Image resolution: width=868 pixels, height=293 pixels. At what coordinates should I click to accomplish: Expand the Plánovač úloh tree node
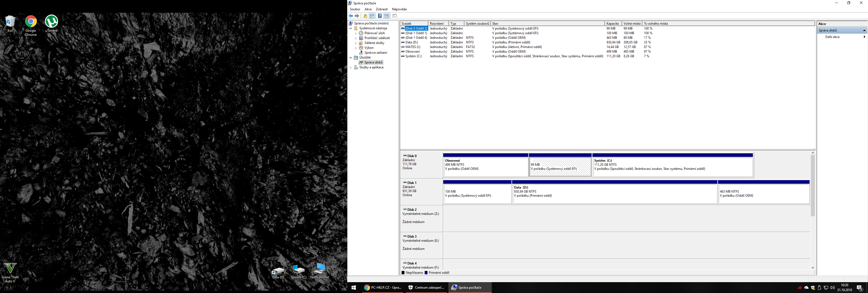[356, 33]
